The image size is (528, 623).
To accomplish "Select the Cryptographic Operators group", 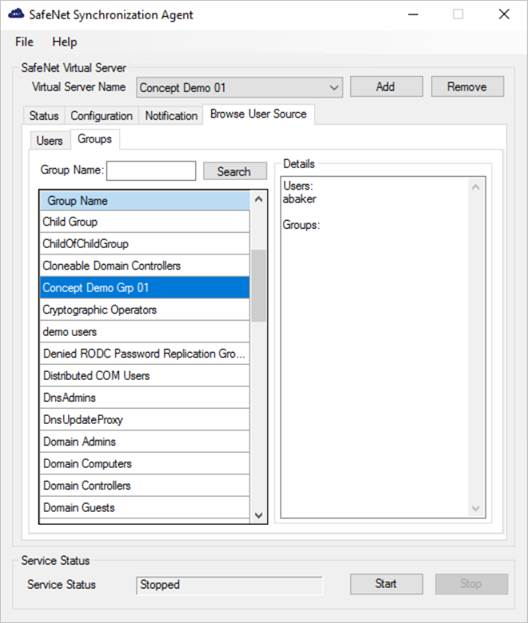I will click(145, 310).
